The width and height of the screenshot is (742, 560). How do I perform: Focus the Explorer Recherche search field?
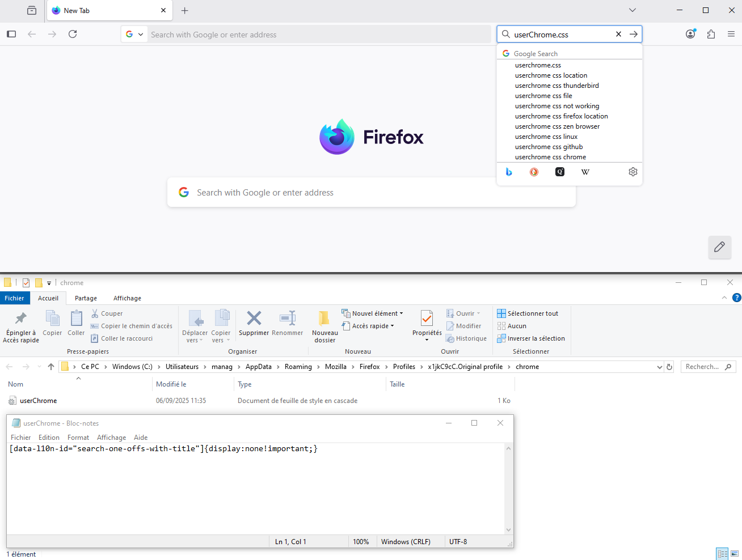[709, 367]
